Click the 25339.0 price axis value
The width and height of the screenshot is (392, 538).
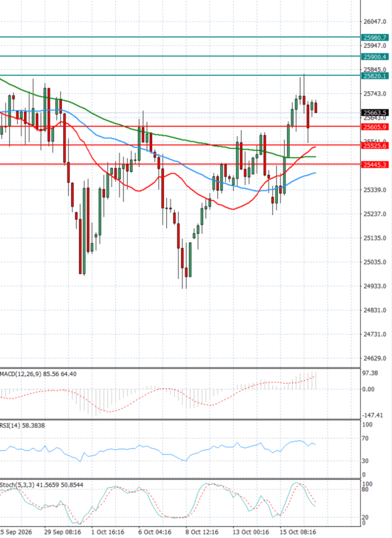click(375, 190)
